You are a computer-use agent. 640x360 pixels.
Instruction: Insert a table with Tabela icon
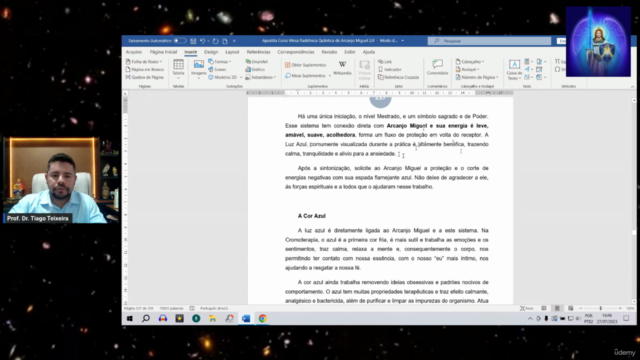click(178, 69)
